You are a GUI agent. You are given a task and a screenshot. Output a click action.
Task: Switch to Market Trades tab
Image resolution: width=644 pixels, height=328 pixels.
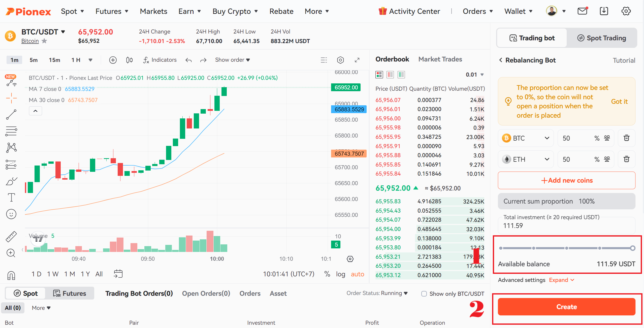[x=440, y=59]
